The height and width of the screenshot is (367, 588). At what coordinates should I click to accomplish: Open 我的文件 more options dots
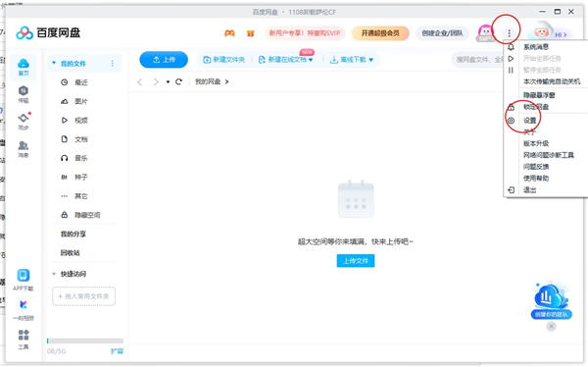click(112, 64)
